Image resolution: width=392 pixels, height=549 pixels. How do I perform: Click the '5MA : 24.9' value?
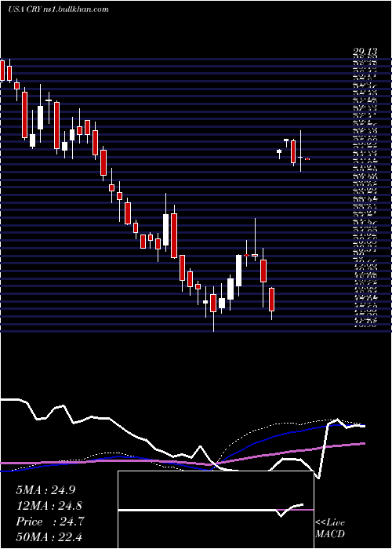45,490
